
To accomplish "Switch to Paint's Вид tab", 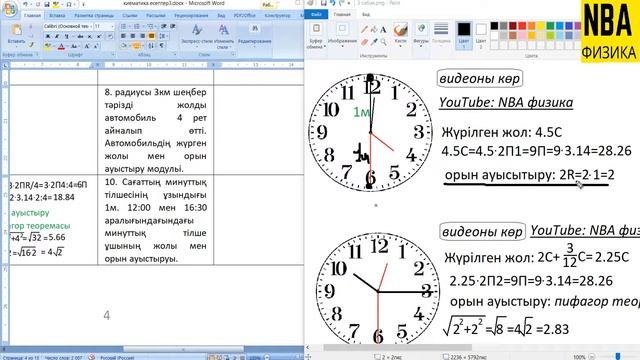I will (366, 14).
